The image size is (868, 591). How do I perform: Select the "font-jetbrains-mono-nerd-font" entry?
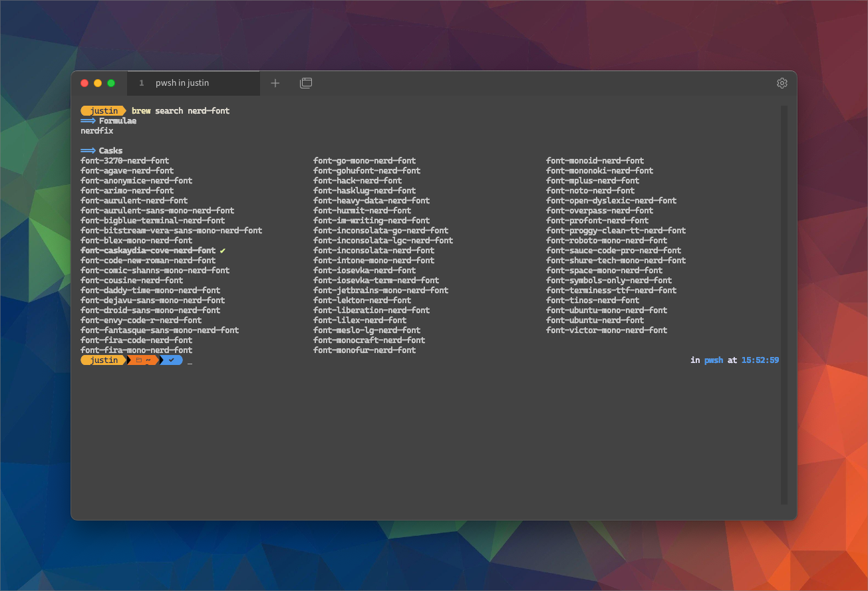[380, 290]
